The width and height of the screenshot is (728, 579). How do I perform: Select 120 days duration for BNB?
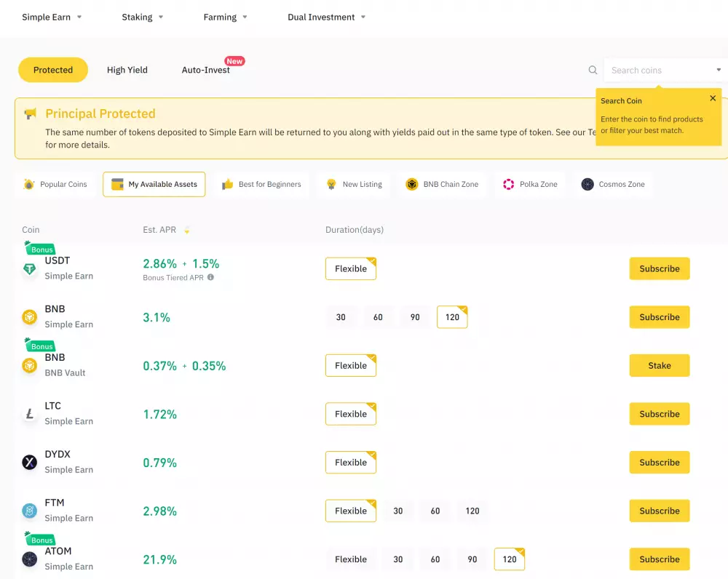452,317
